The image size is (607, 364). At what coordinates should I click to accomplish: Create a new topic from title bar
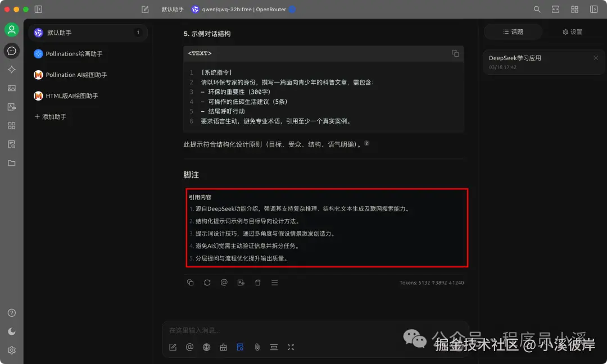pyautogui.click(x=145, y=10)
